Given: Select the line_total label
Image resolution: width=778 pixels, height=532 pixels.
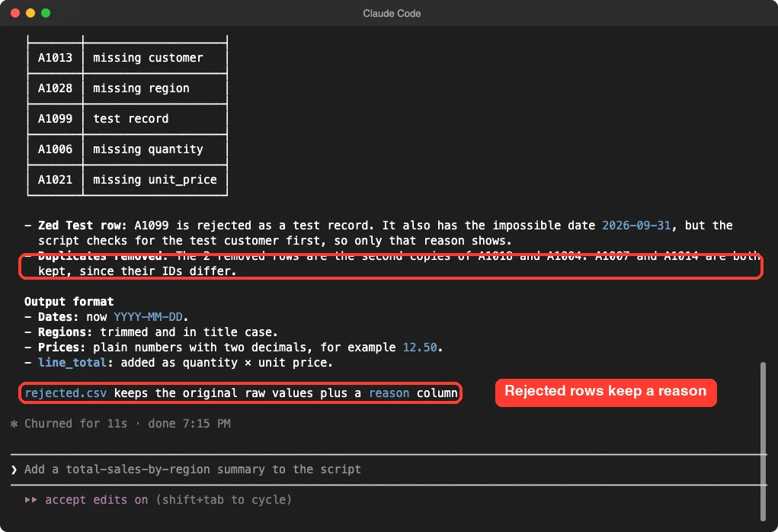Looking at the screenshot, I should click(72, 363).
